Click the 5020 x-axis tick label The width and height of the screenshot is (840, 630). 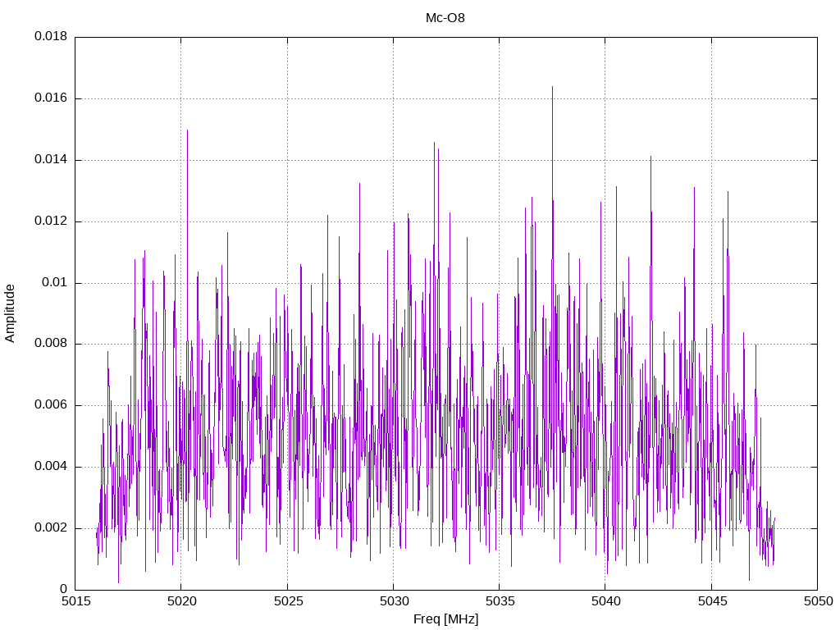(181, 601)
